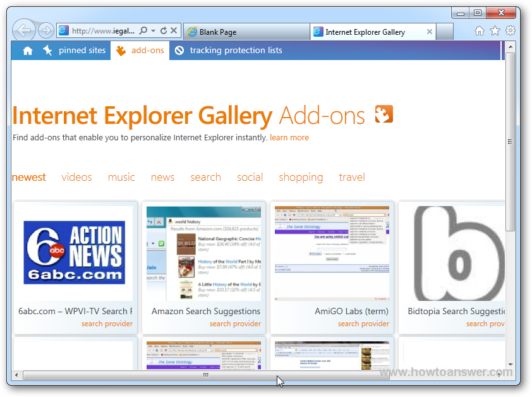The width and height of the screenshot is (532, 397).
Task: Click the gallery home icon in blue bar
Action: pos(28,51)
